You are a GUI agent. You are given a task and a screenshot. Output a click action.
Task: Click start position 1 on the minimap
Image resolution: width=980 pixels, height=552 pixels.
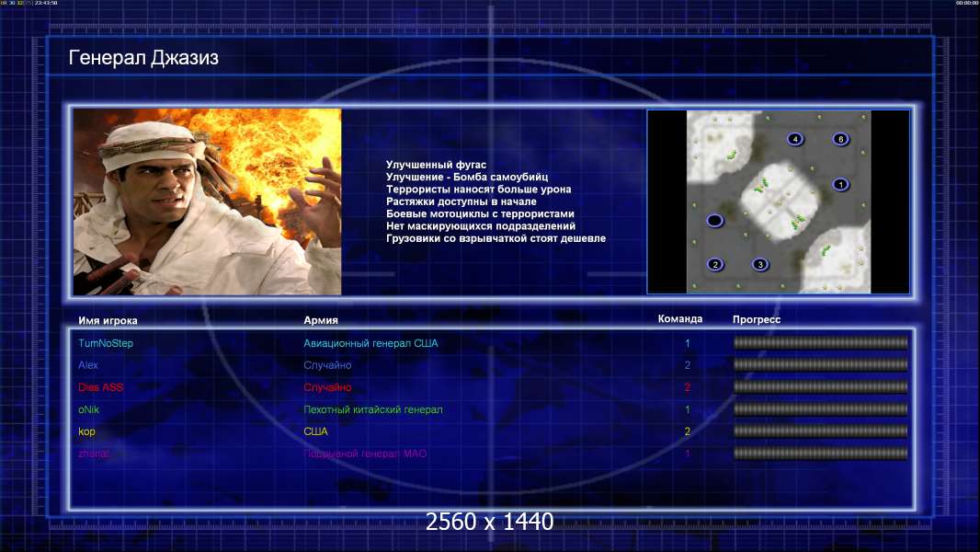[839, 185]
